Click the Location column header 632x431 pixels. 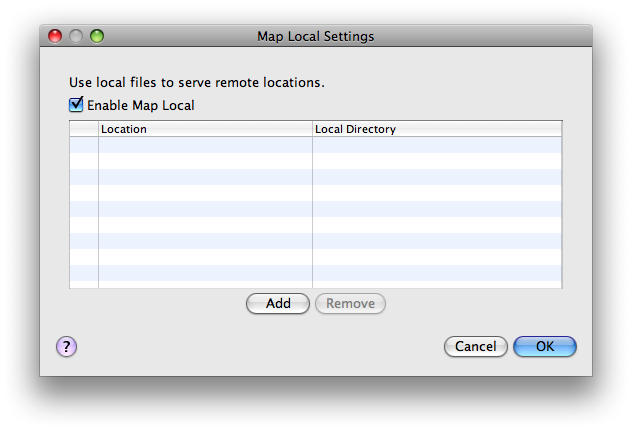pyautogui.click(x=205, y=129)
